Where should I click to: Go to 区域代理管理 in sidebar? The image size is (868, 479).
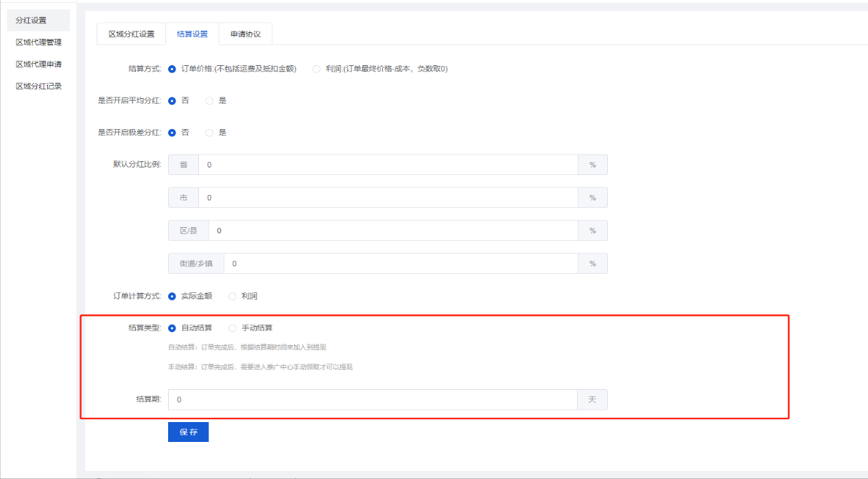point(38,43)
